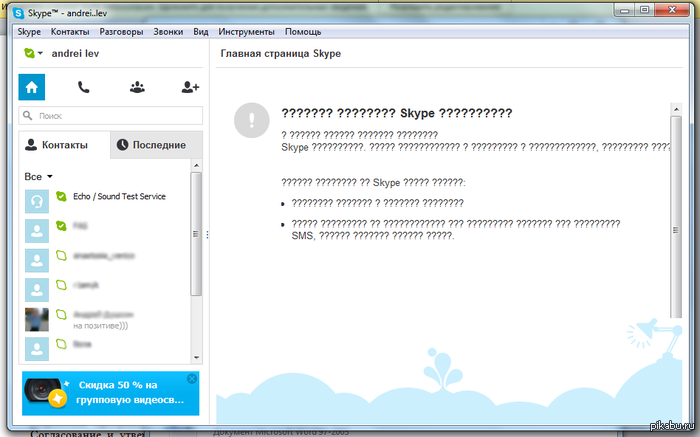
Task: Click contacts list scroll down arrow
Action: tap(196, 358)
